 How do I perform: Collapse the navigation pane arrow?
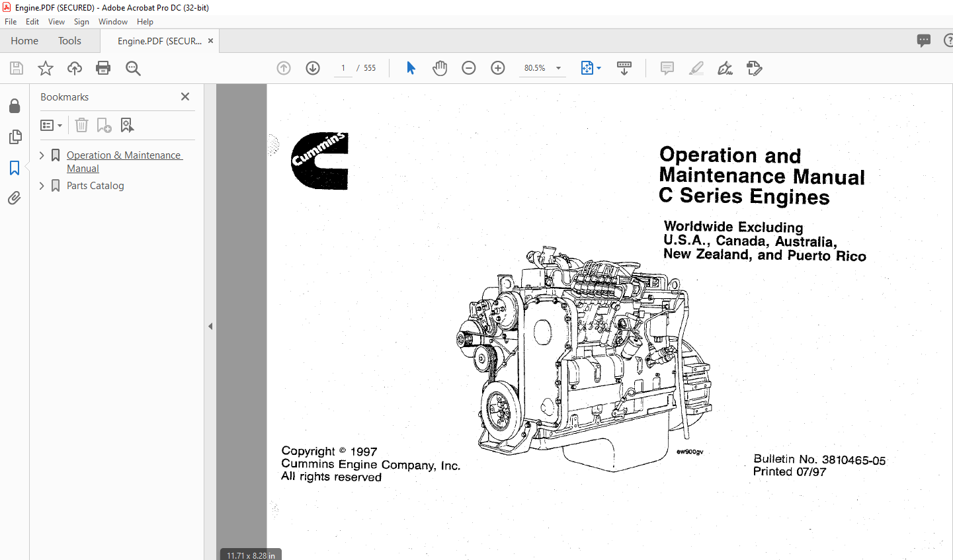pyautogui.click(x=210, y=326)
